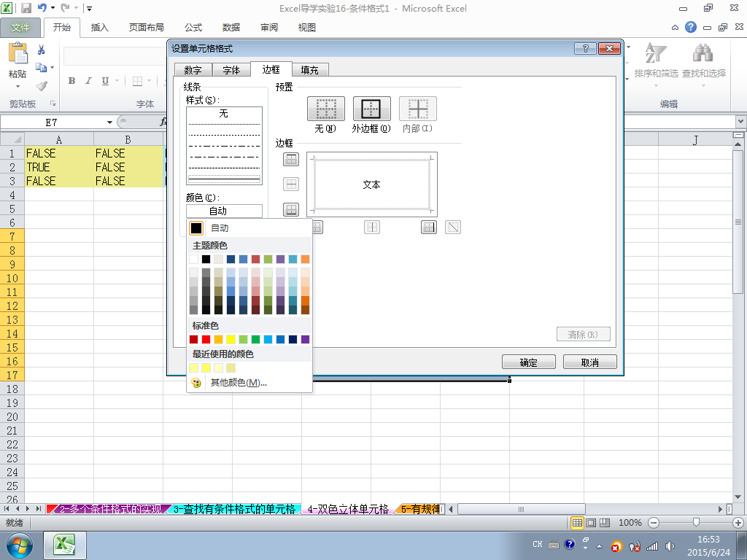The image size is (747, 560).
Task: Pick the red swatch in 标准色
Action: point(206,340)
